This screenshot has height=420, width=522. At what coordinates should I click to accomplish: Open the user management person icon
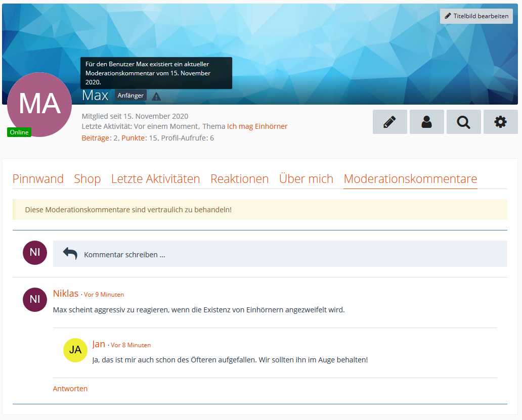[x=426, y=122]
